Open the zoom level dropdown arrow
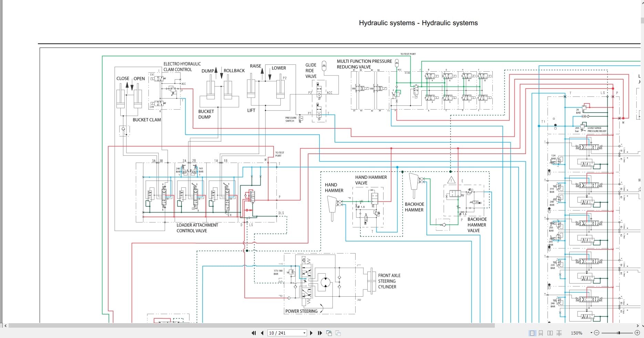The height and width of the screenshot is (338, 644). point(591,333)
